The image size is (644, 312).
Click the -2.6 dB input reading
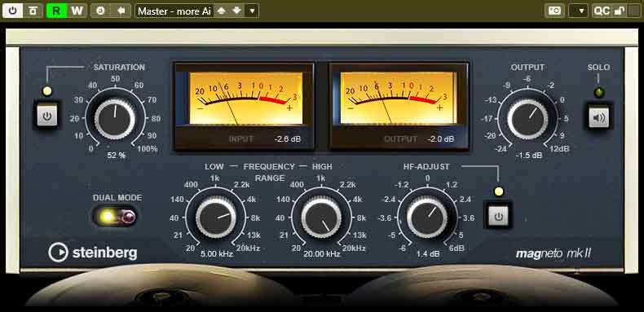tap(288, 139)
